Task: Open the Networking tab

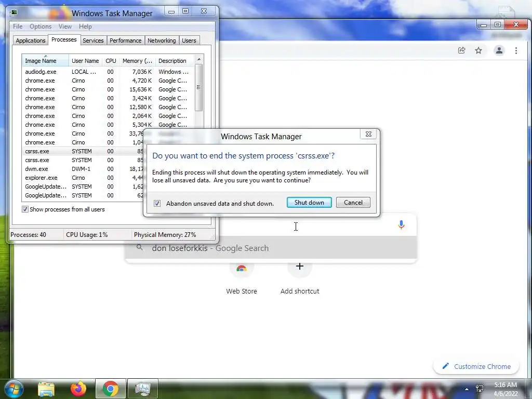Action: (162, 41)
